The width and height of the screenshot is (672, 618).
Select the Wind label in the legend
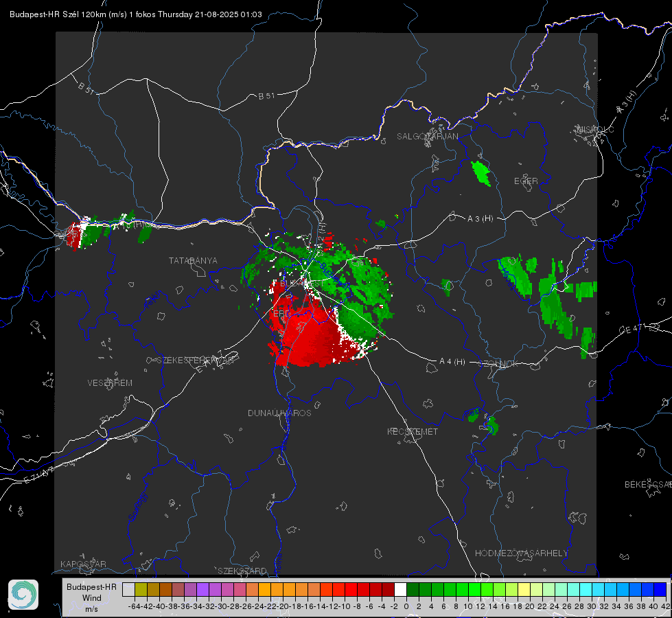tap(92, 598)
